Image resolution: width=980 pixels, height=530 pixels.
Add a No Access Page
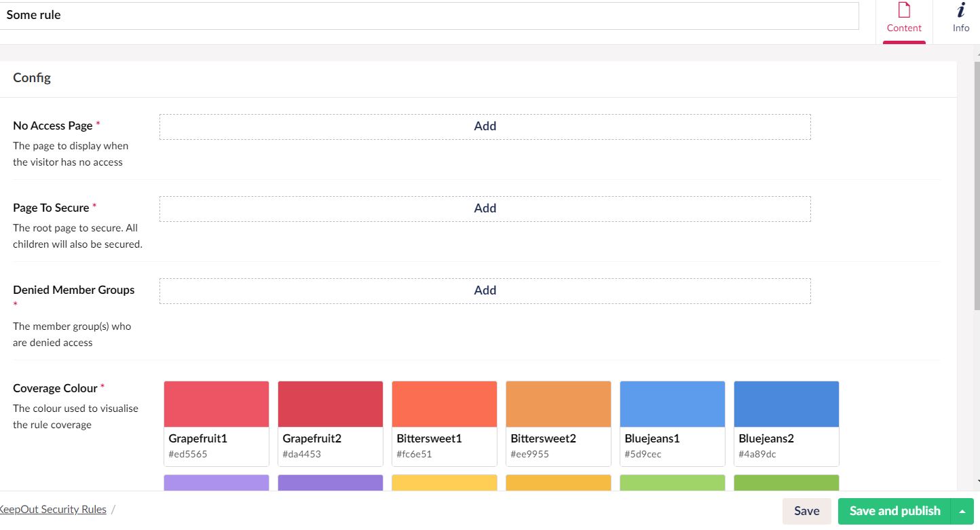tap(485, 126)
